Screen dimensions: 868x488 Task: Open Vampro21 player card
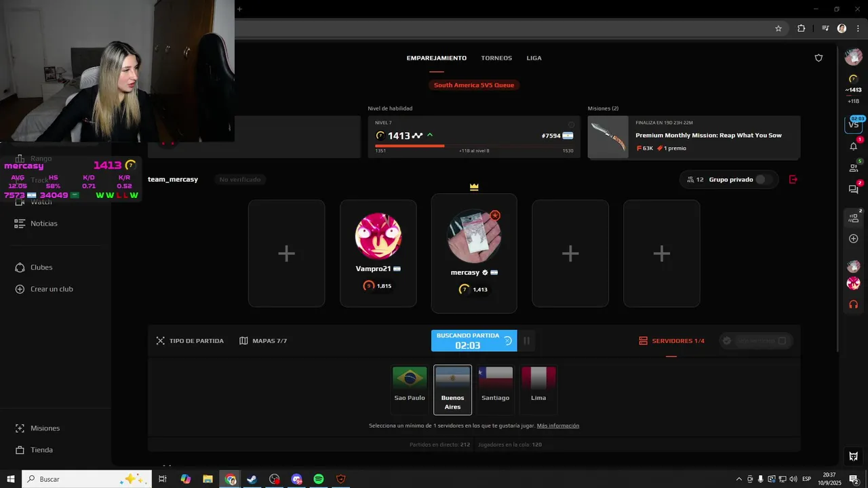coord(378,253)
